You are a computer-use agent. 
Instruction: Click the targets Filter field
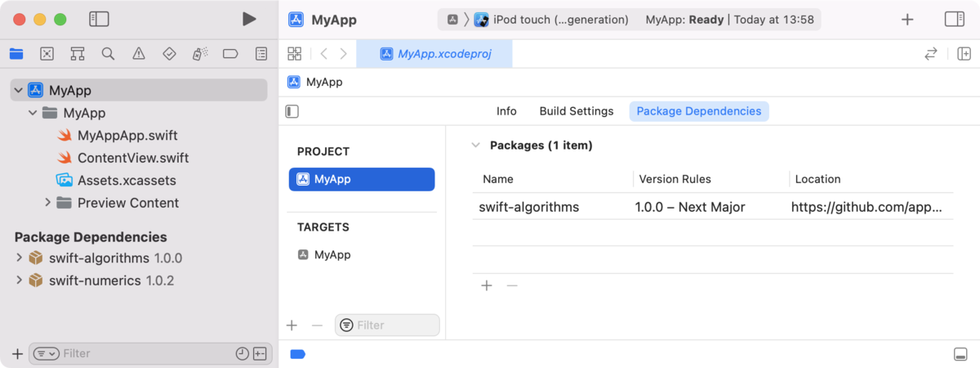pyautogui.click(x=387, y=325)
